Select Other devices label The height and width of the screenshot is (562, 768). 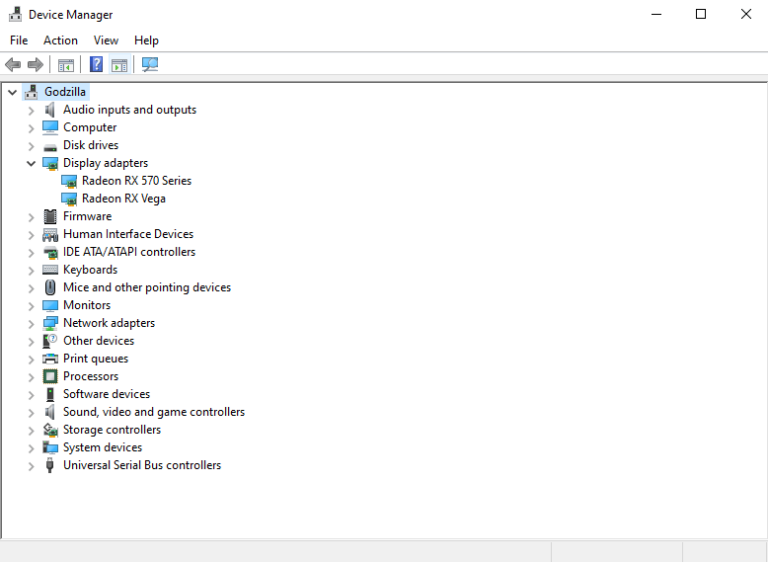point(98,341)
